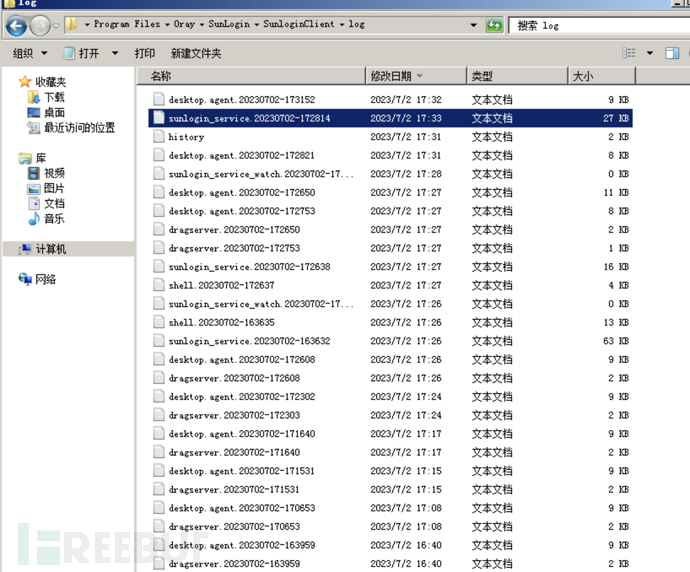Screen dimensions: 690x572
Task: Select Desktop (桌面) in the sidebar
Action: point(53,113)
